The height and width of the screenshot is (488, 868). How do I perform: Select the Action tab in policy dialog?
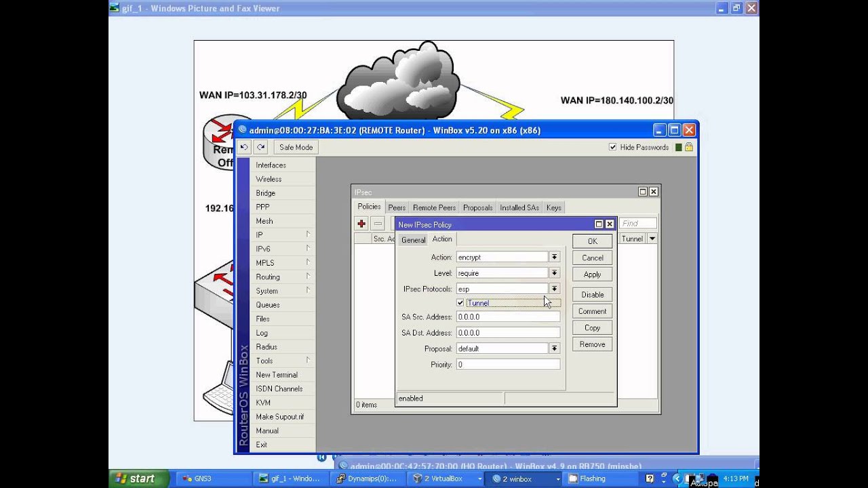tap(442, 239)
